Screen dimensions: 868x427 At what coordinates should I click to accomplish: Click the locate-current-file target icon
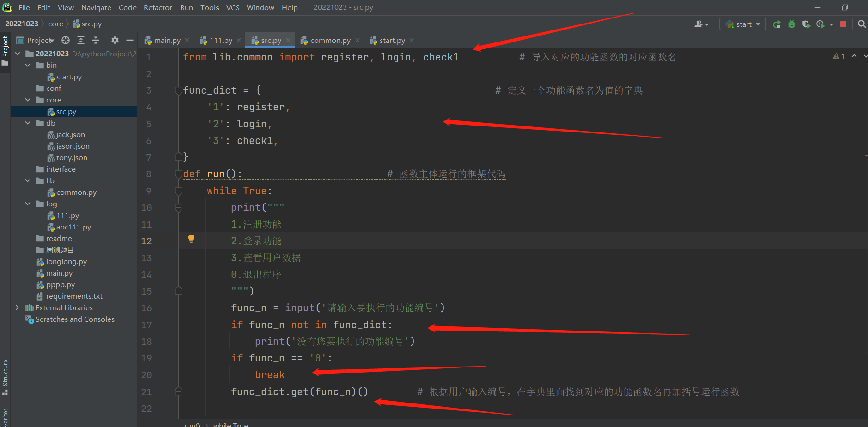(x=66, y=40)
